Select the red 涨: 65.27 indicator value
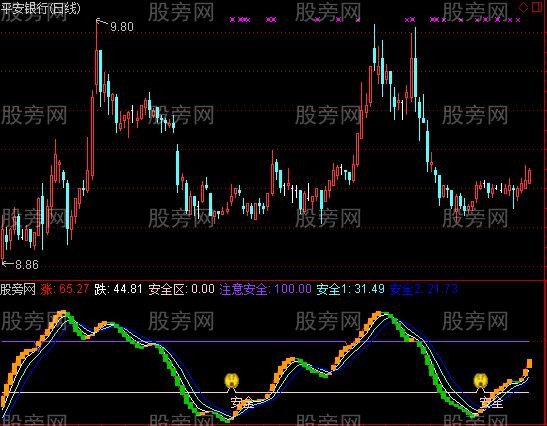 click(x=65, y=289)
